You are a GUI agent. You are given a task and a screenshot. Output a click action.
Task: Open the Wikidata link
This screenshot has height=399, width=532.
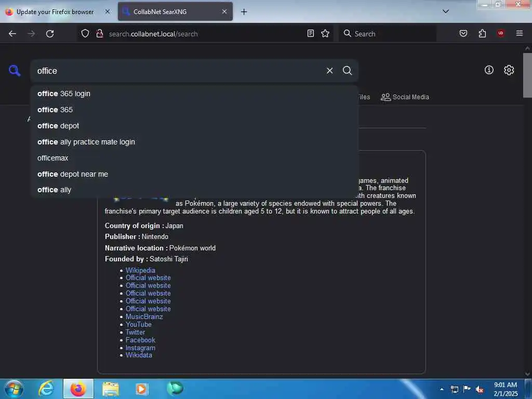139,355
